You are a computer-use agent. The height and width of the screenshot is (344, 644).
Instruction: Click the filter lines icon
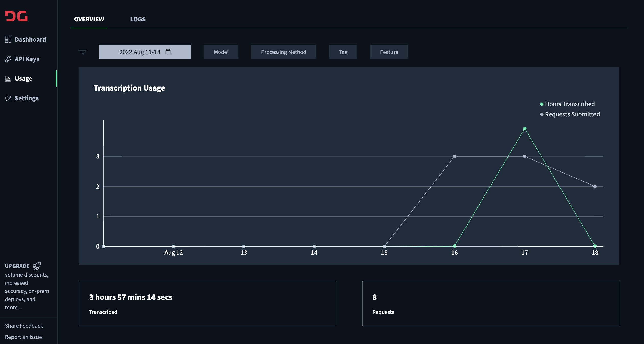pyautogui.click(x=82, y=52)
